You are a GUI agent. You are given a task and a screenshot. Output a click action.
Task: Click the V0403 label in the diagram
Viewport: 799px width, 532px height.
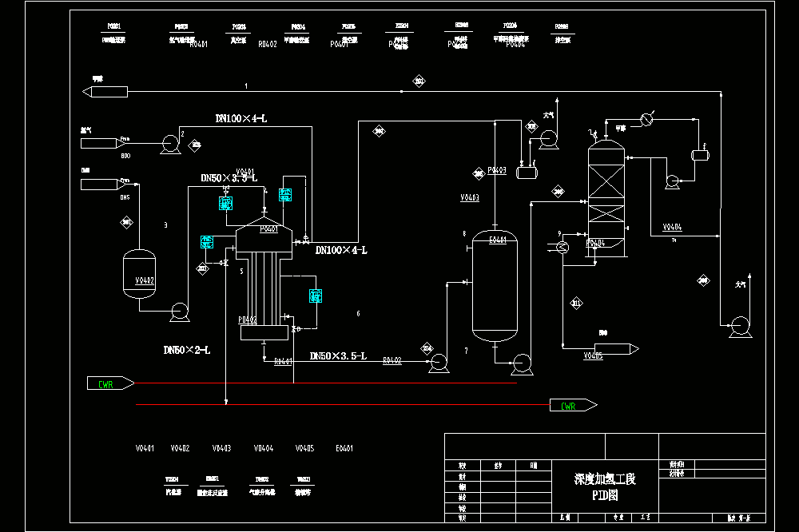pyautogui.click(x=470, y=198)
